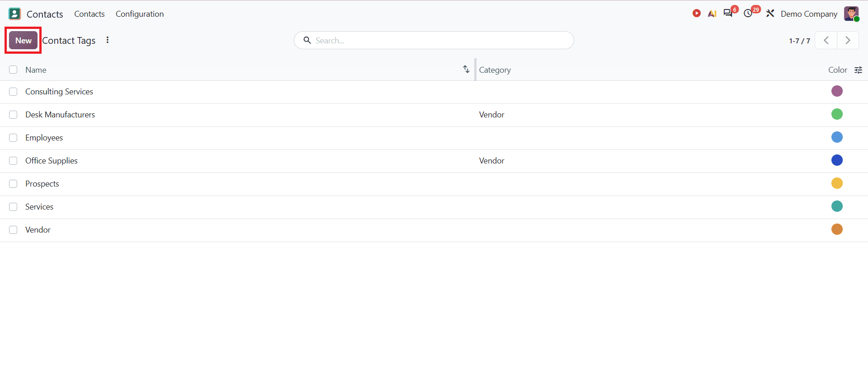Click the Name column sort arrows
This screenshot has height=387, width=868.
(x=466, y=69)
